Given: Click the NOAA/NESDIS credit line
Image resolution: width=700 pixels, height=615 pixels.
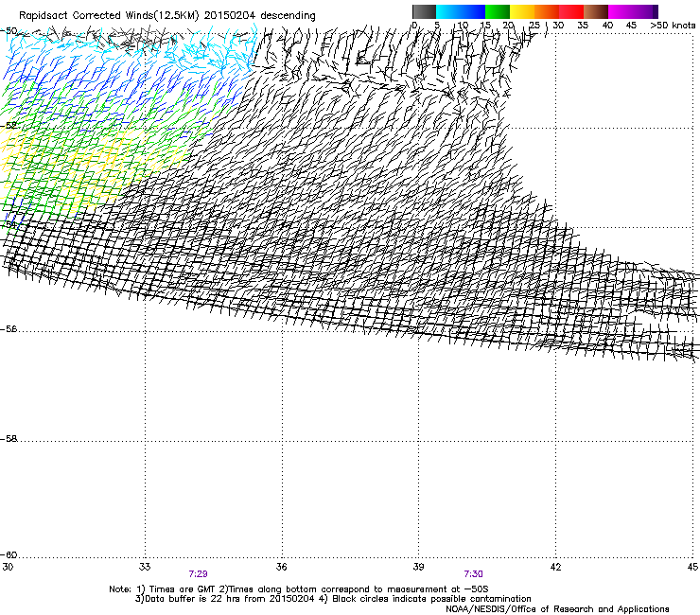Looking at the screenshot, I should (557, 608).
